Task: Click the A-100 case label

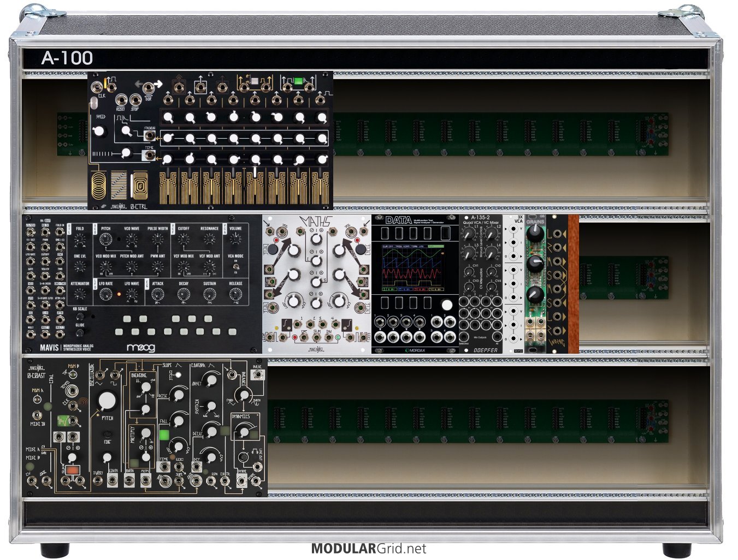Action: click(67, 58)
